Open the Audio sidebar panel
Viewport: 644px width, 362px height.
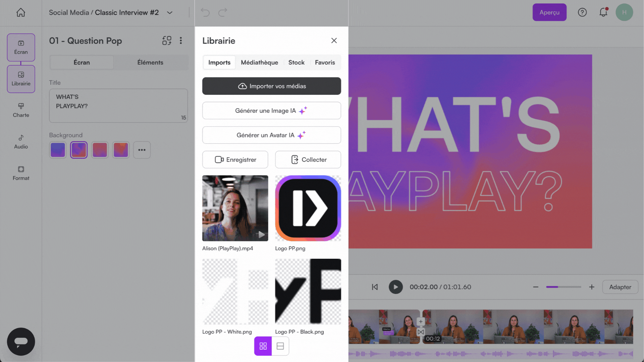[x=21, y=141]
